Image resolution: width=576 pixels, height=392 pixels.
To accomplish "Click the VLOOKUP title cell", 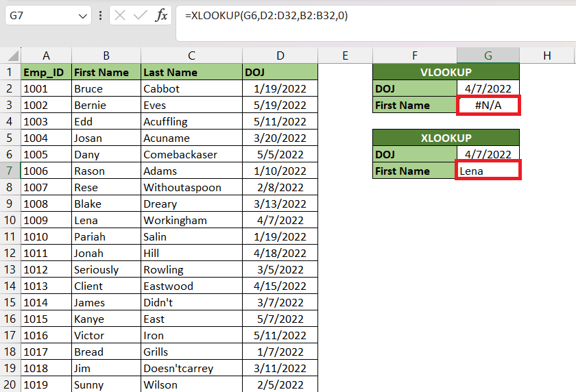I will (446, 72).
